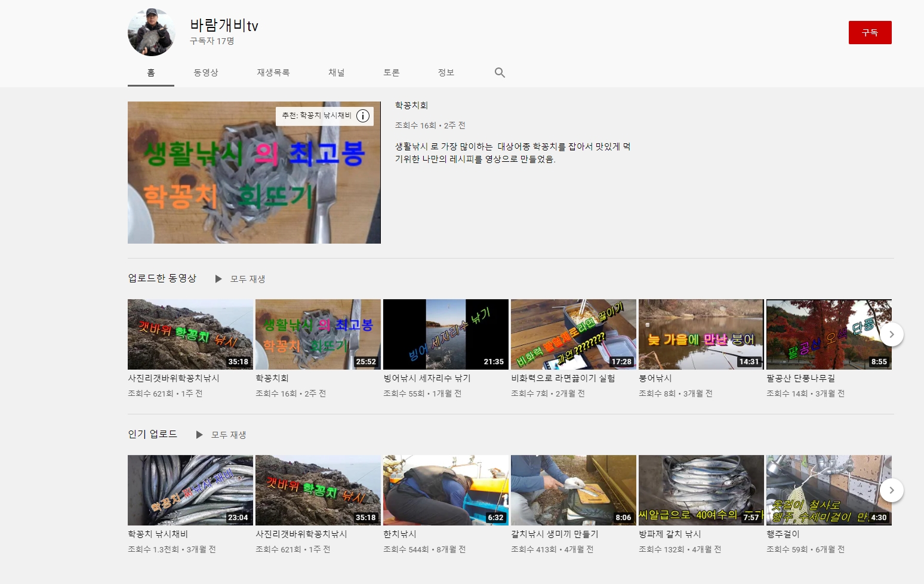Open the 빙어낚시 세자리수 낚기 video thumbnail
924x584 pixels.
click(x=445, y=334)
